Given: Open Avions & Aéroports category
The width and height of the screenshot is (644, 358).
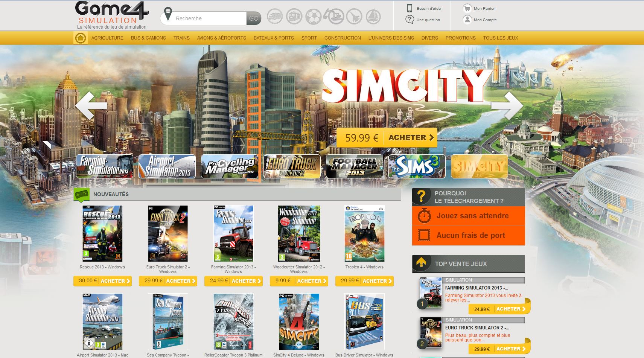Looking at the screenshot, I should [222, 38].
